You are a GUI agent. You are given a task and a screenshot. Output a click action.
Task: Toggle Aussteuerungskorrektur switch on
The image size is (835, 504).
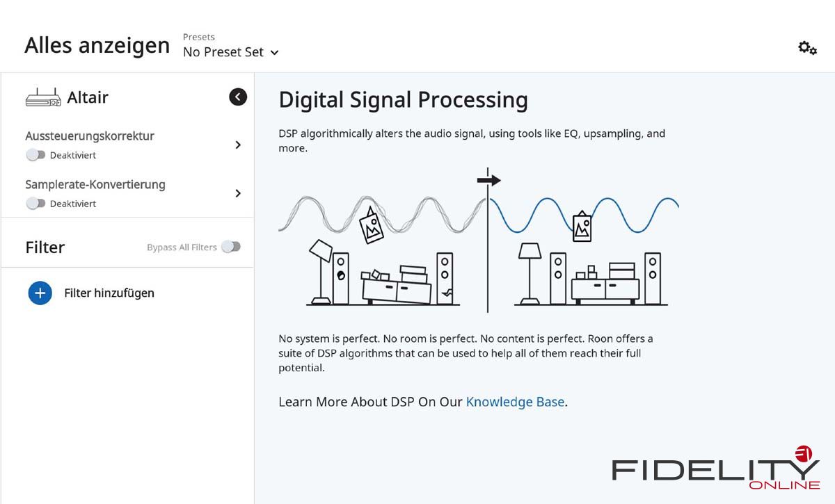point(35,155)
